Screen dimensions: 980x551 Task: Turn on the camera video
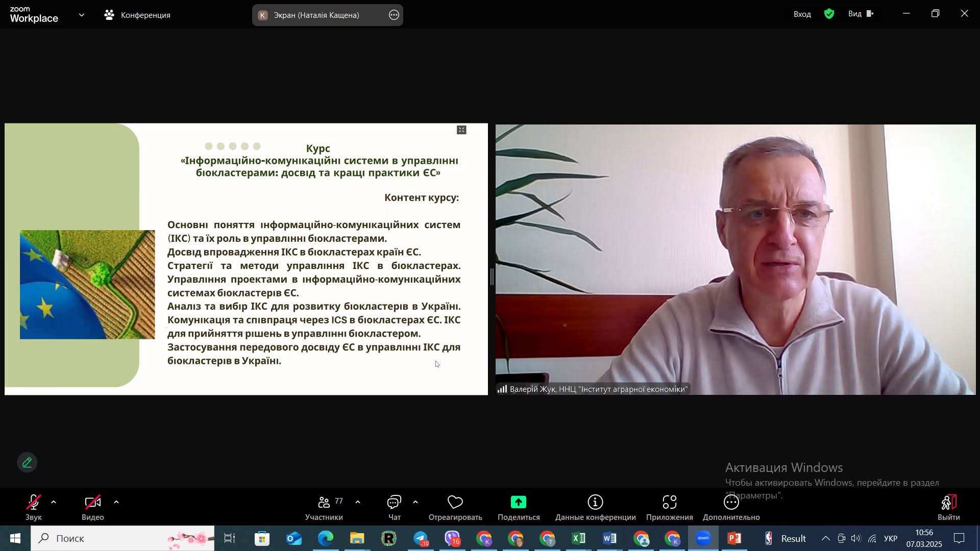[x=92, y=503]
